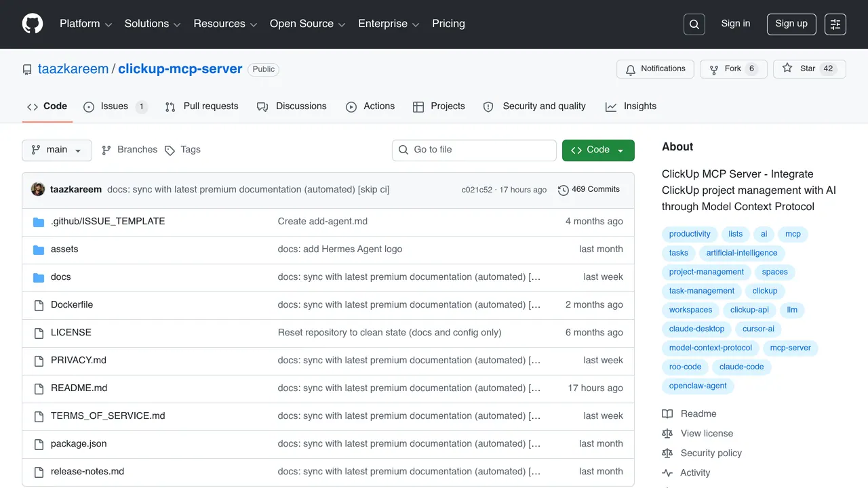Expand the Enterprise menu
This screenshot has width=868, height=488.
389,24
